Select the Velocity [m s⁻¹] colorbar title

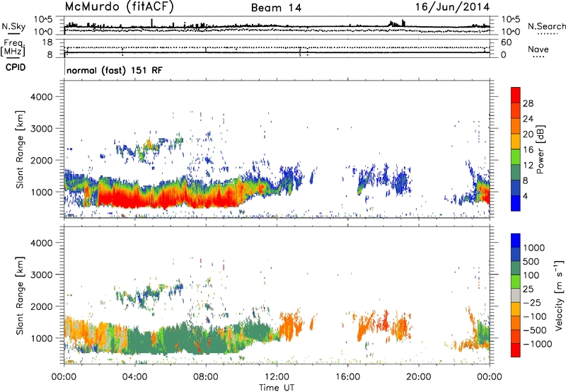[559, 295]
